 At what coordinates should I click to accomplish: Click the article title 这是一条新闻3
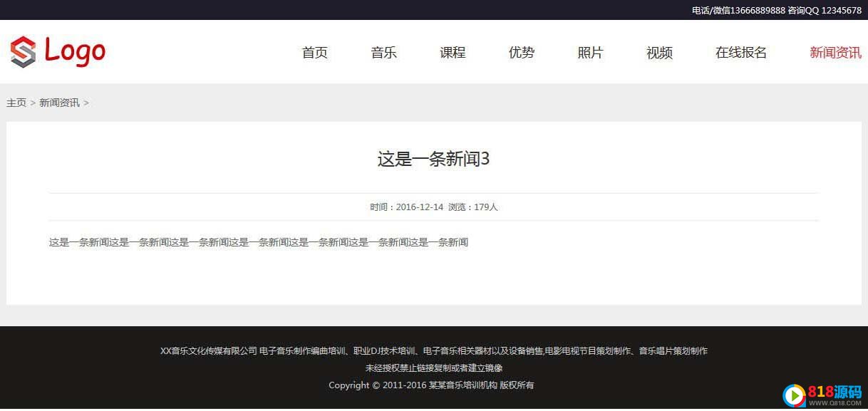point(433,159)
